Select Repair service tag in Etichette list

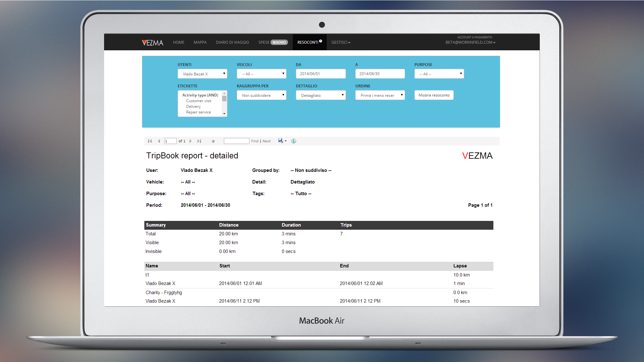[x=198, y=112]
